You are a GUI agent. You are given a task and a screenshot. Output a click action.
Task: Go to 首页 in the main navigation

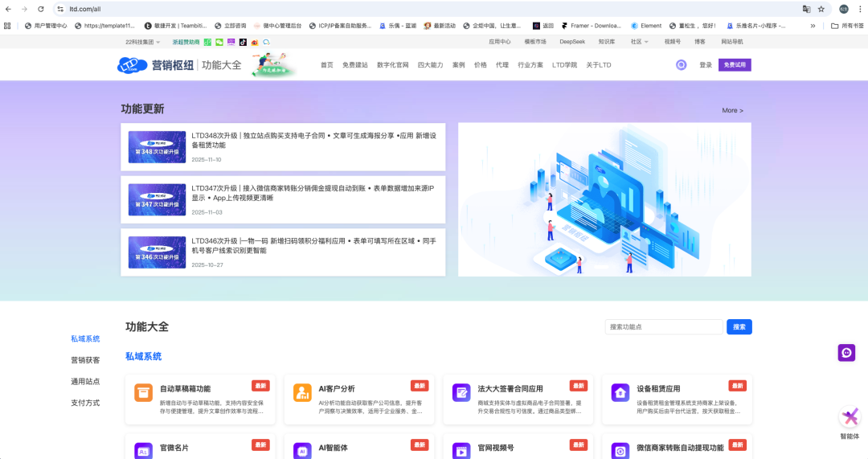coord(326,65)
